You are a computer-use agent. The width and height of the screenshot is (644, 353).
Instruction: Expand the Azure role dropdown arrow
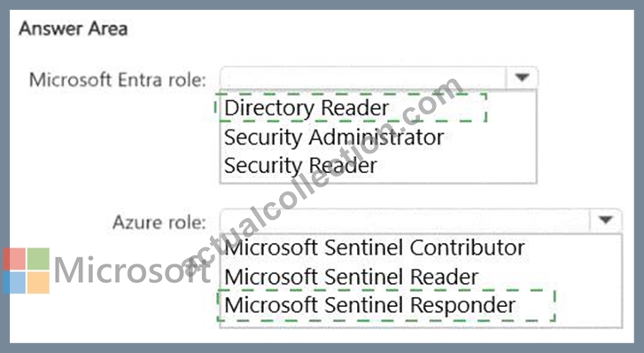click(605, 220)
